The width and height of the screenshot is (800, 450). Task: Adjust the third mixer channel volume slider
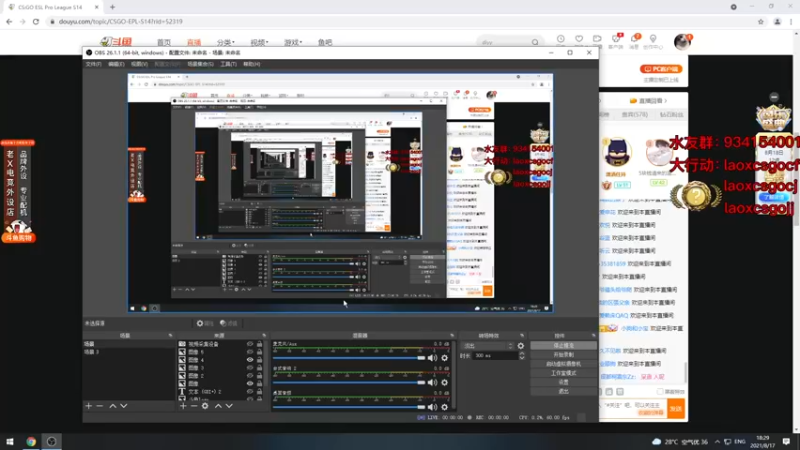coord(349,407)
